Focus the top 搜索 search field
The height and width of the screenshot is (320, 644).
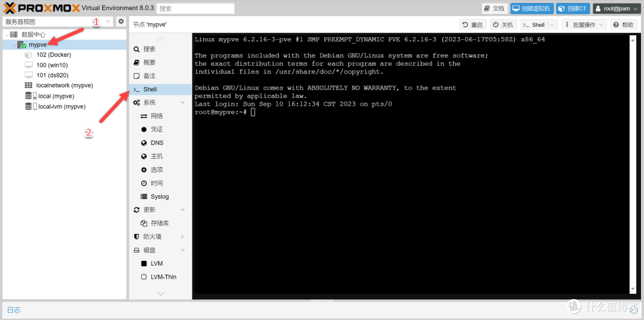[196, 8]
